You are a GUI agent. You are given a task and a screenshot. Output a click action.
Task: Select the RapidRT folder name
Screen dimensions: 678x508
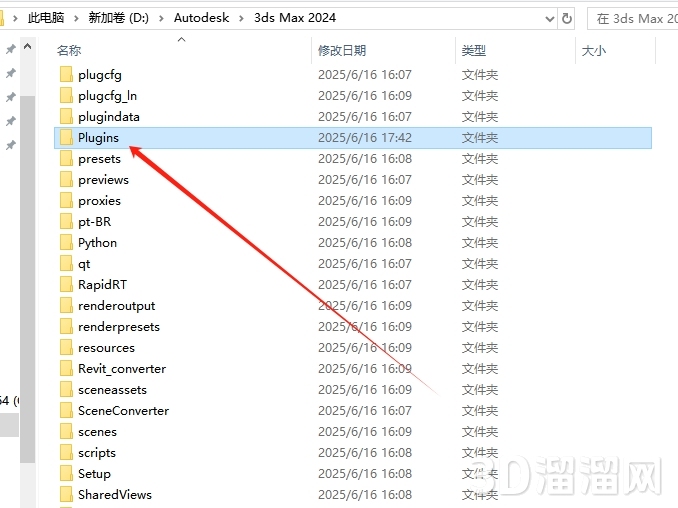(x=102, y=284)
